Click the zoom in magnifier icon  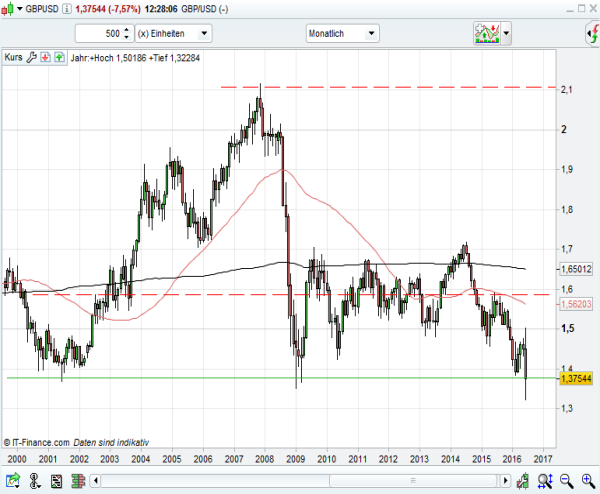(x=588, y=481)
